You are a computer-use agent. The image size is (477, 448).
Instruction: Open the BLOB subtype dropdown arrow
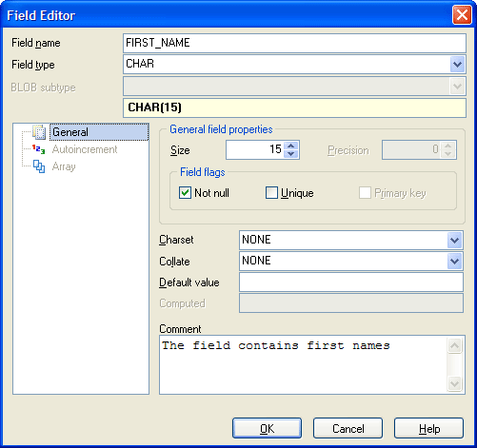click(x=457, y=87)
